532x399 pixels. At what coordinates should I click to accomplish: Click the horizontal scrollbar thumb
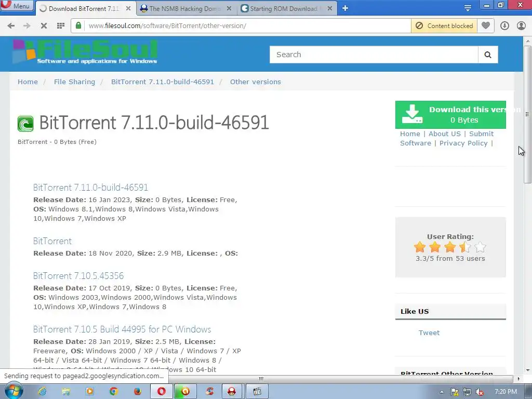[261, 379]
